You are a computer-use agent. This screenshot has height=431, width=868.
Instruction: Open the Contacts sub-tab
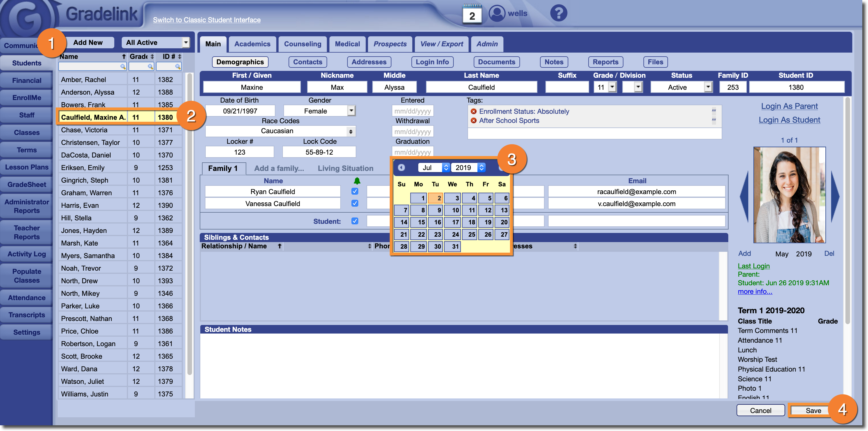pos(307,62)
